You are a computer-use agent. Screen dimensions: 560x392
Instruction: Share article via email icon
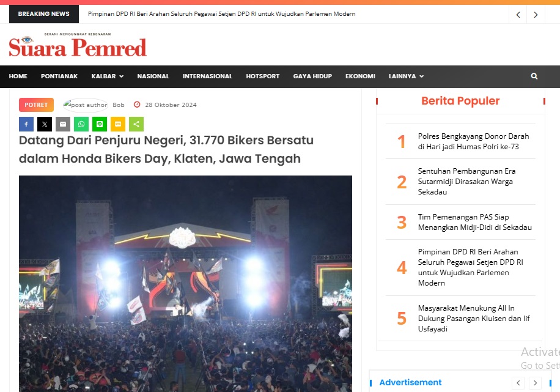pyautogui.click(x=63, y=124)
